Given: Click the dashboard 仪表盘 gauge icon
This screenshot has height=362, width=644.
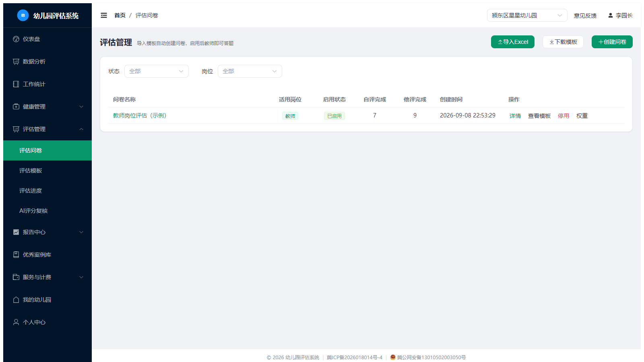Looking at the screenshot, I should (16, 39).
